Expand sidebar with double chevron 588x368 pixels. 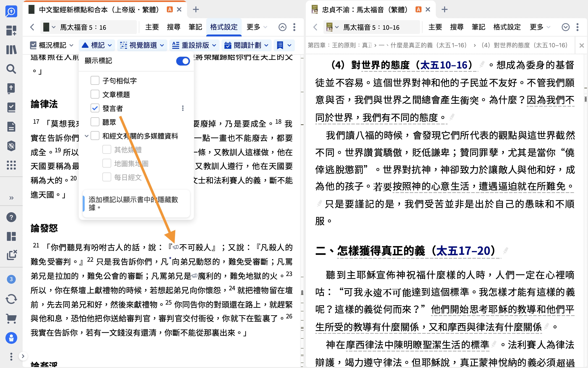click(11, 198)
